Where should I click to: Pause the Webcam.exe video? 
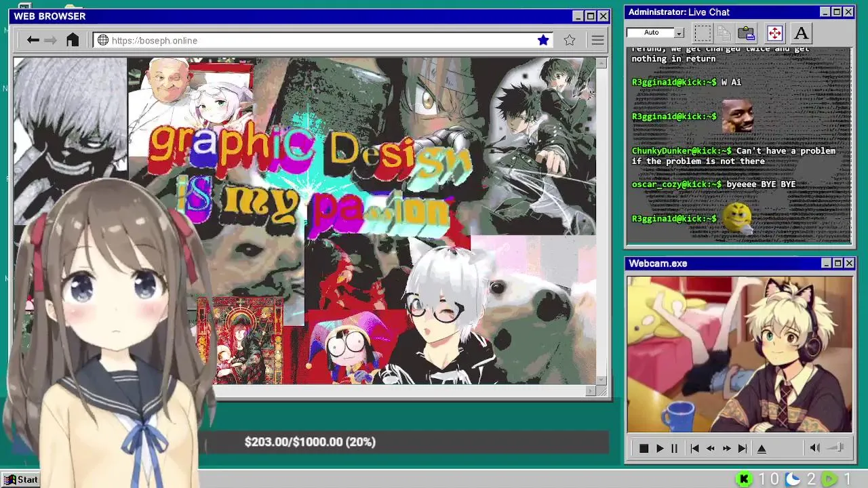coord(674,449)
